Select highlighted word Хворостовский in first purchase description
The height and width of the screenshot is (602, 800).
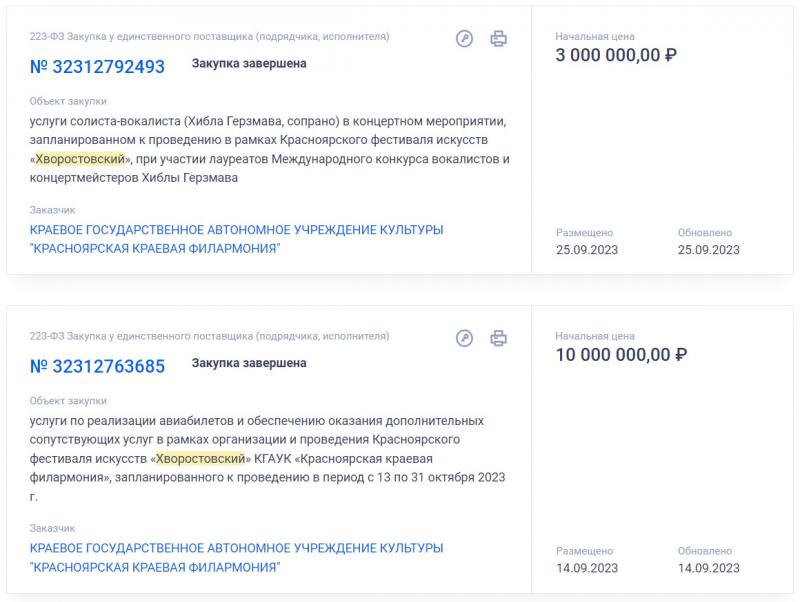[80, 159]
